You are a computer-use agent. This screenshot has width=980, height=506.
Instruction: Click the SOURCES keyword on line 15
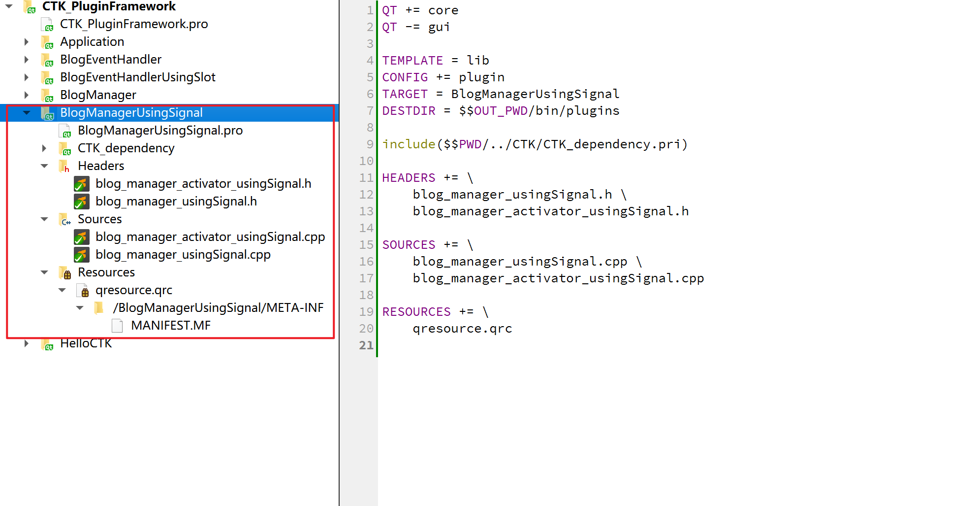(x=409, y=245)
